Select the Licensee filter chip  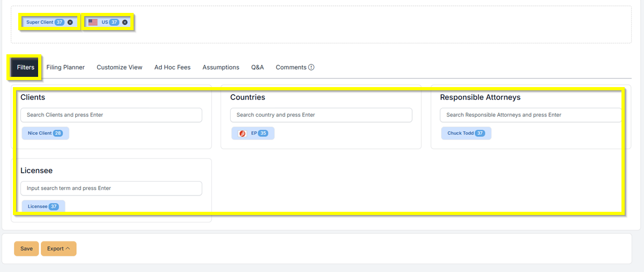coord(43,206)
